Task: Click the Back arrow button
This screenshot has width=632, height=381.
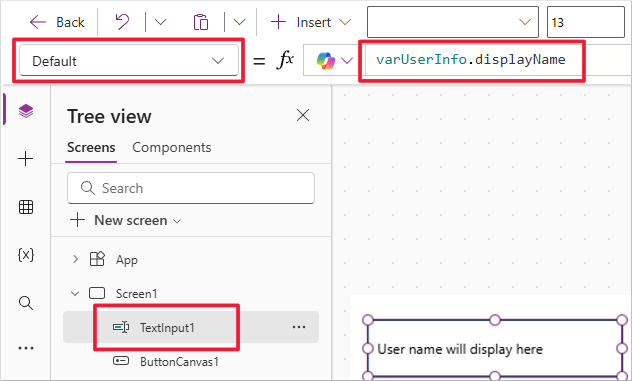Action: (57, 22)
